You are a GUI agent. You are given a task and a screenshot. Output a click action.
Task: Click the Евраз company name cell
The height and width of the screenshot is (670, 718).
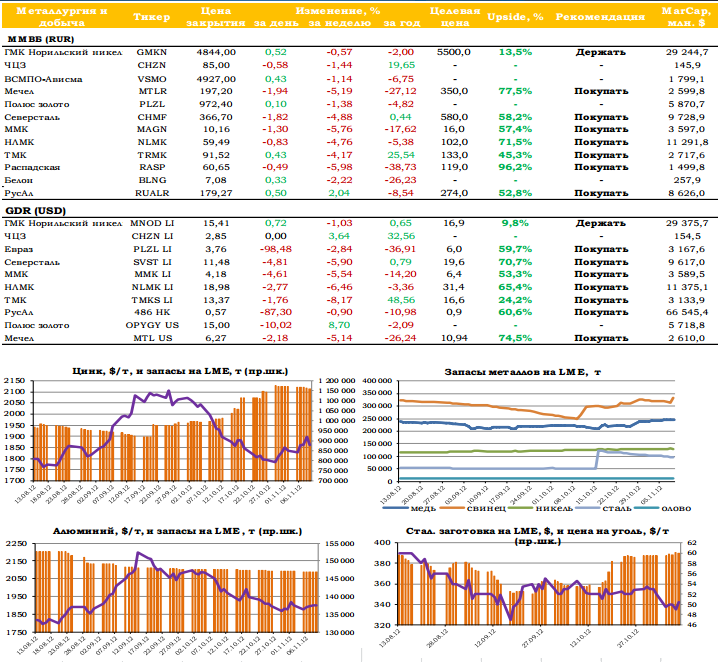[x=18, y=249]
